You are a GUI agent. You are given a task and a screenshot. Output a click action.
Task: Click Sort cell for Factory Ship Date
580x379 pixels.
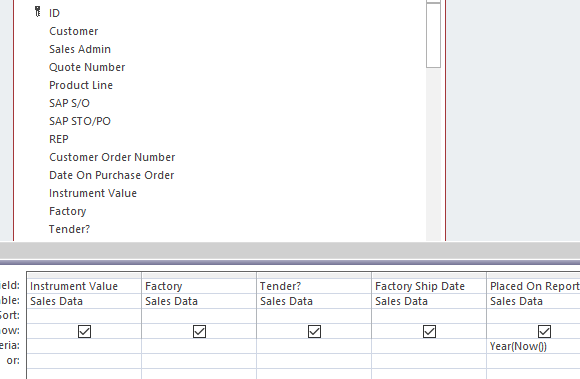coord(429,316)
